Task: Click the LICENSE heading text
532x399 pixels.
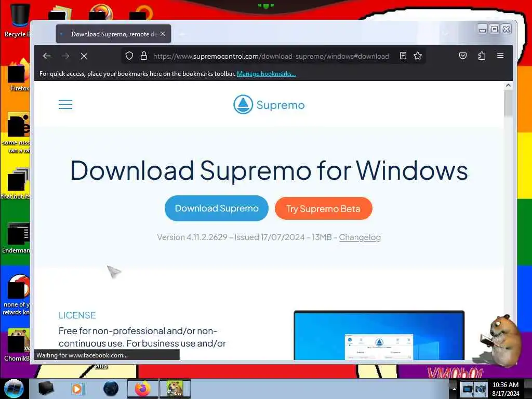Action: click(77, 315)
